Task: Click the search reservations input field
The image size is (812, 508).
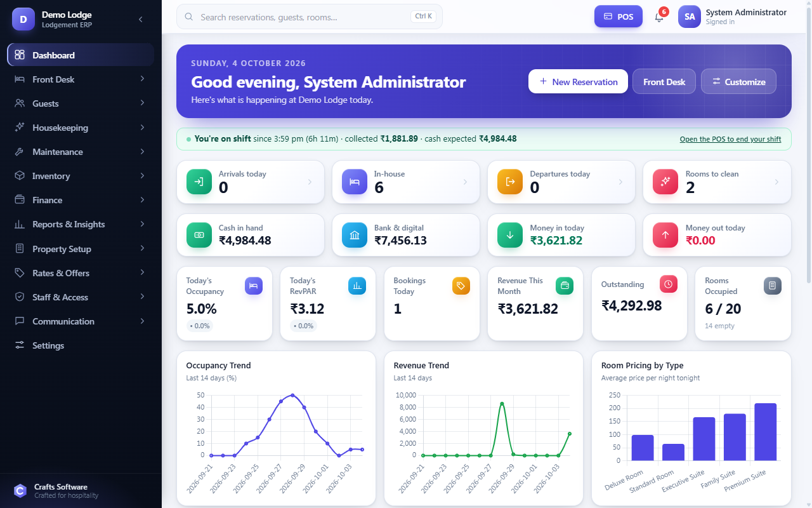Action: tap(310, 17)
